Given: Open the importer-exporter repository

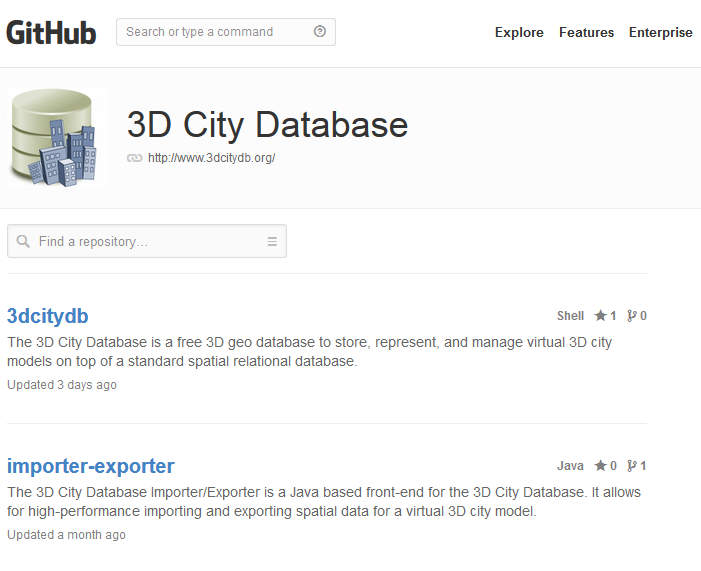Looking at the screenshot, I should [x=91, y=466].
